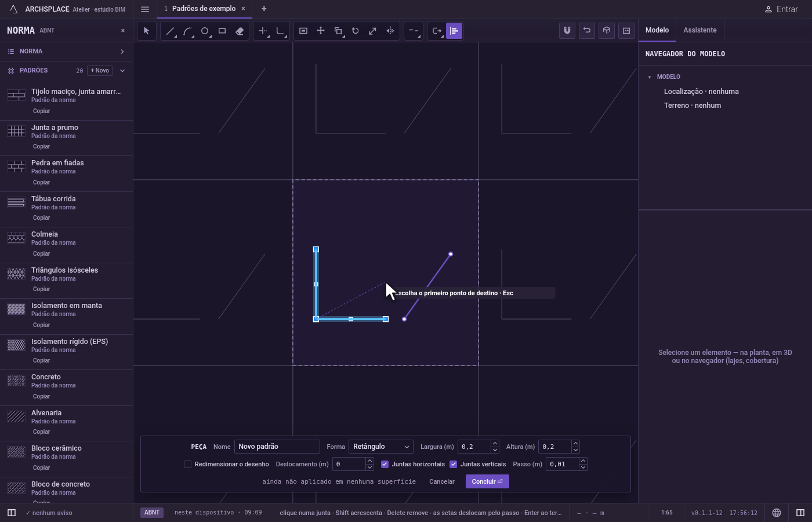Select the mirror tool icon

pyautogui.click(x=390, y=31)
